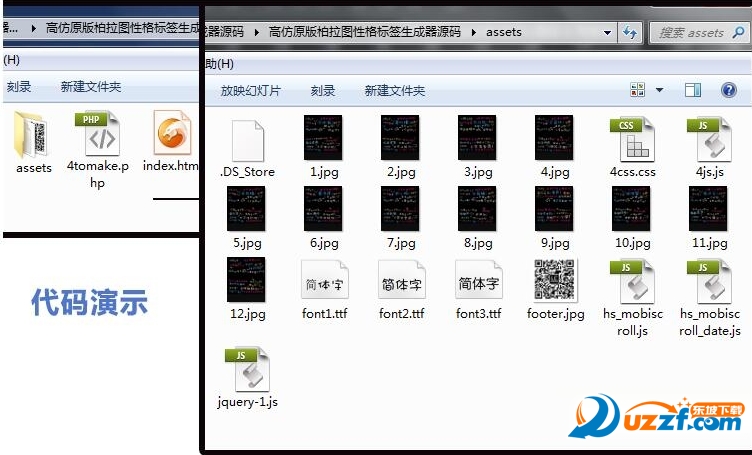Screen dimensions: 752x455
Task: Click the refresh button beside address bar
Action: coord(630,32)
